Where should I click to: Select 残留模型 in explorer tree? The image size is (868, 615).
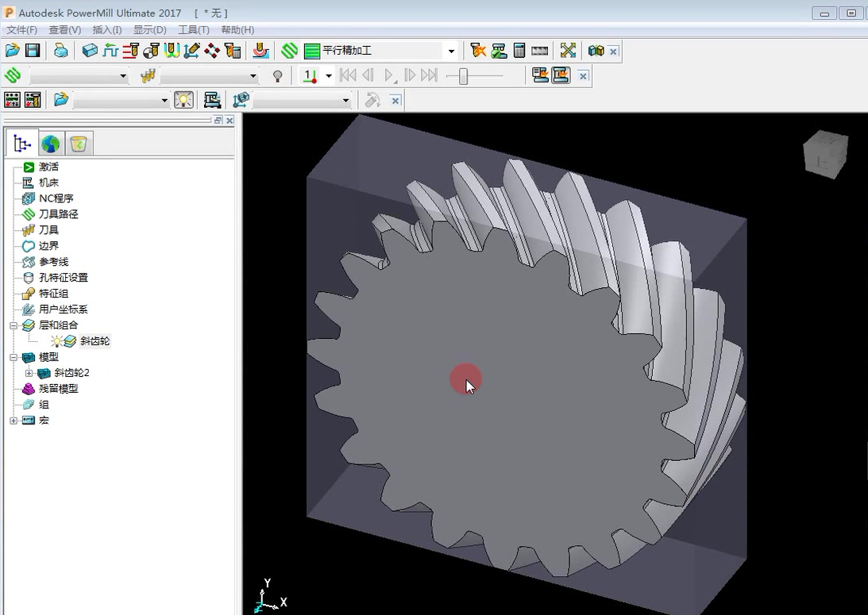pyautogui.click(x=58, y=389)
